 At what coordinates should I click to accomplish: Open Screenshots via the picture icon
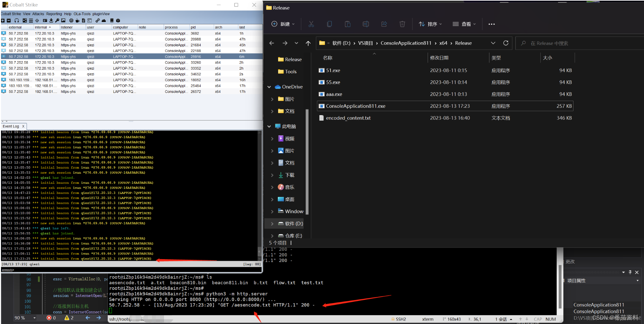63,21
